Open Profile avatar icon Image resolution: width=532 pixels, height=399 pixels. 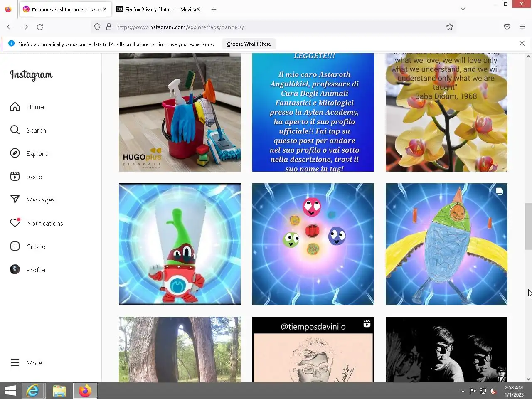point(15,270)
